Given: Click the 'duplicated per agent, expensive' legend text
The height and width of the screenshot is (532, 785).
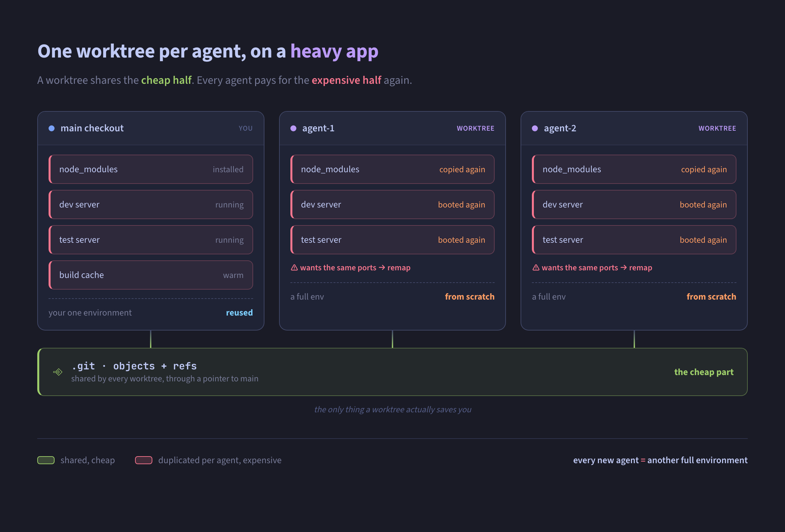Looking at the screenshot, I should click(x=220, y=460).
